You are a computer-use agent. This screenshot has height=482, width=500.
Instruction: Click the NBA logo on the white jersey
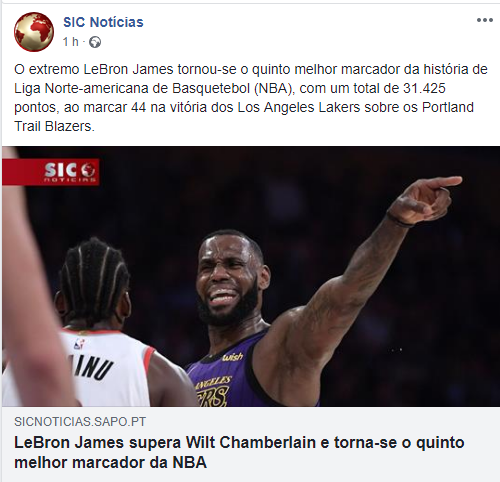tap(79, 344)
